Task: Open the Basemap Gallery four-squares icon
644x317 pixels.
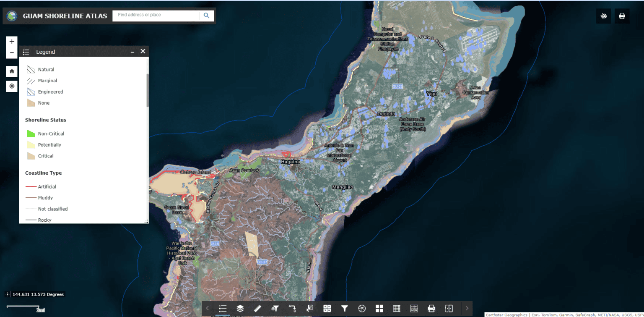Action: pos(379,309)
